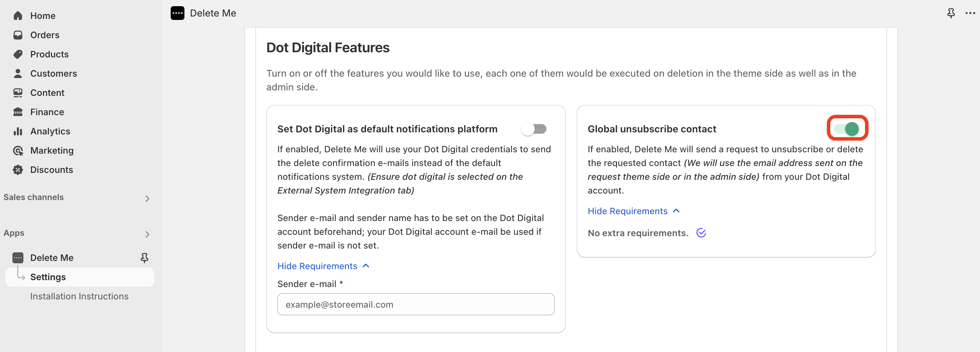Open Installation Instructions link
Image resolution: width=980 pixels, height=352 pixels.
79,296
